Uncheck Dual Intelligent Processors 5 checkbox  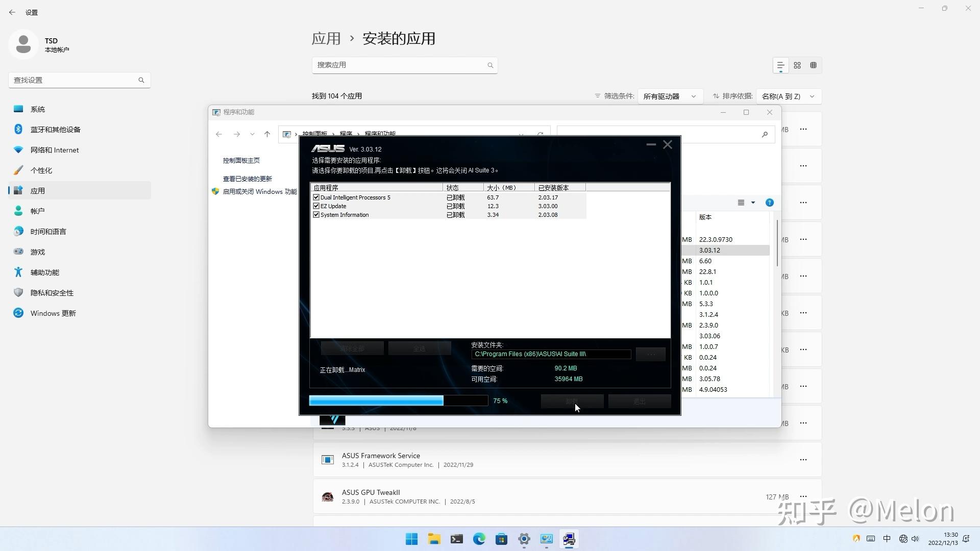(316, 197)
